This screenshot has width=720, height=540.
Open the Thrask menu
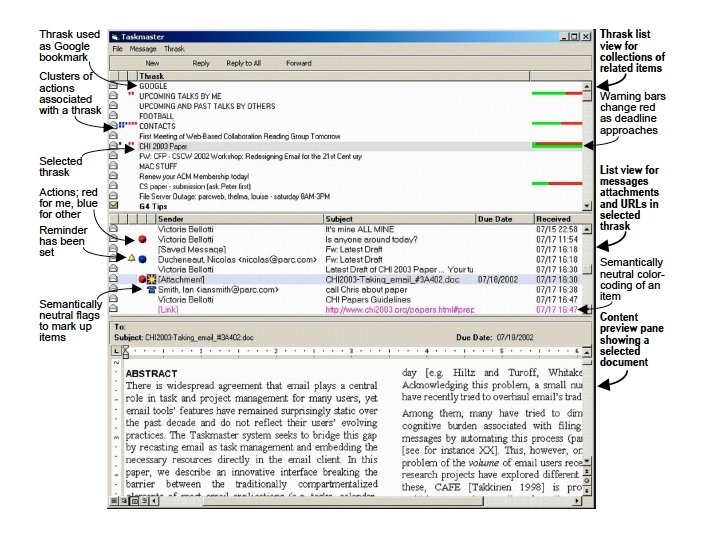point(174,49)
